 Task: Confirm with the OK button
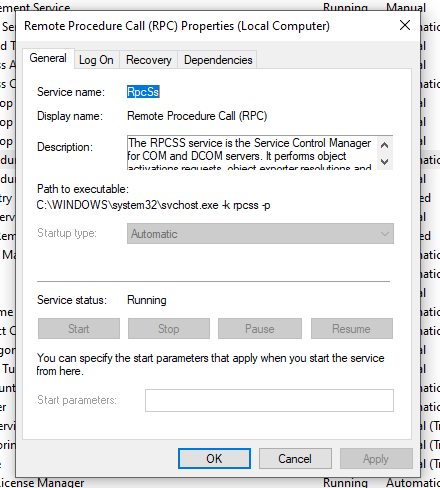point(214,459)
